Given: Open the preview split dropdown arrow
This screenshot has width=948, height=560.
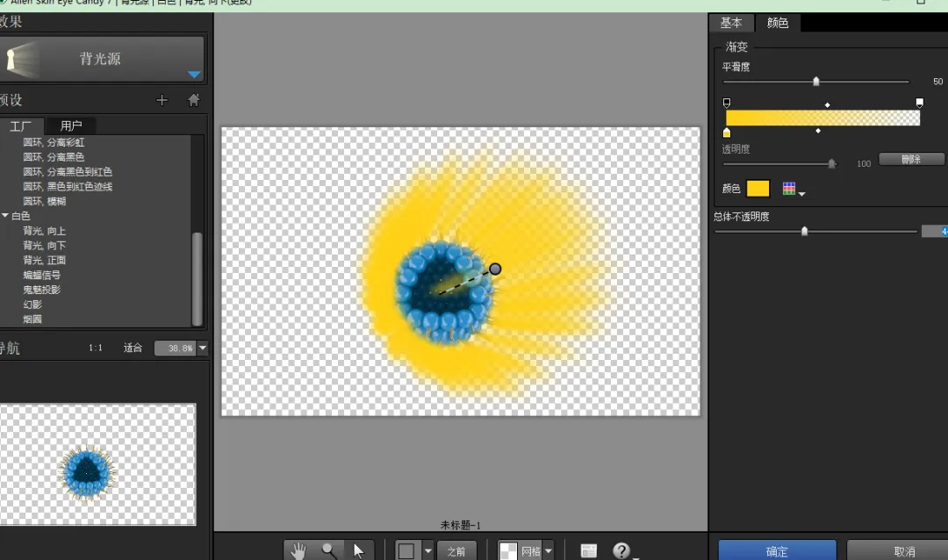Looking at the screenshot, I should (x=428, y=551).
